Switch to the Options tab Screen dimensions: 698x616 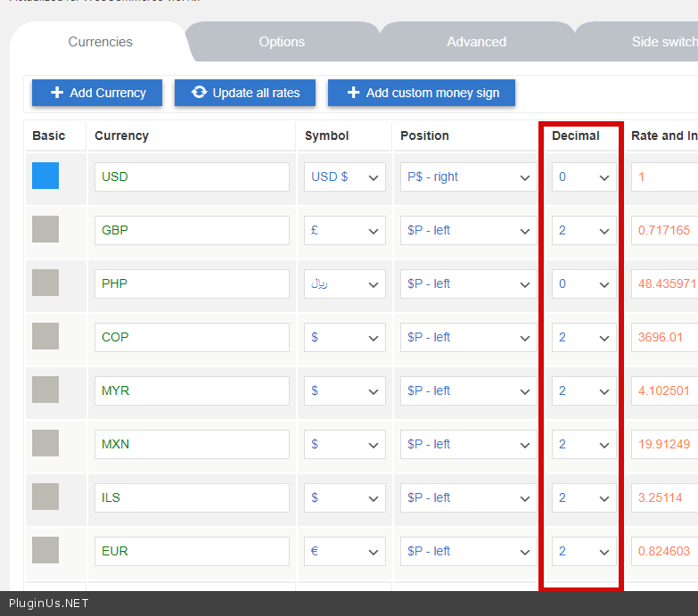pos(282,42)
